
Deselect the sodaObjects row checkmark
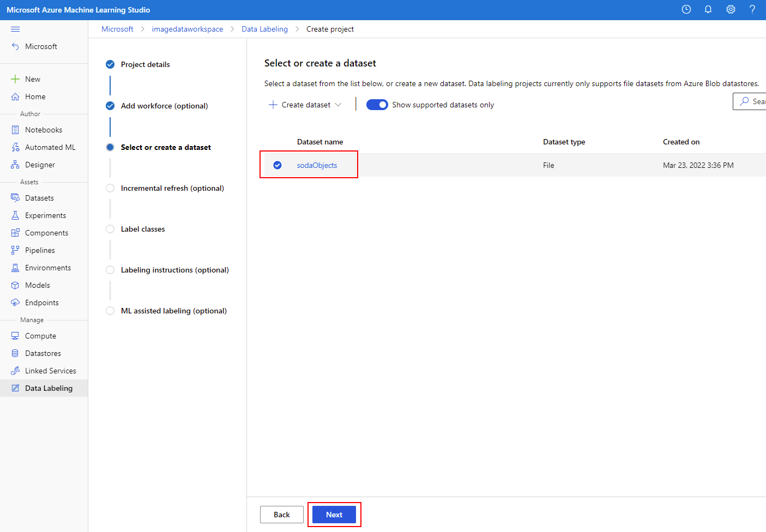click(278, 165)
